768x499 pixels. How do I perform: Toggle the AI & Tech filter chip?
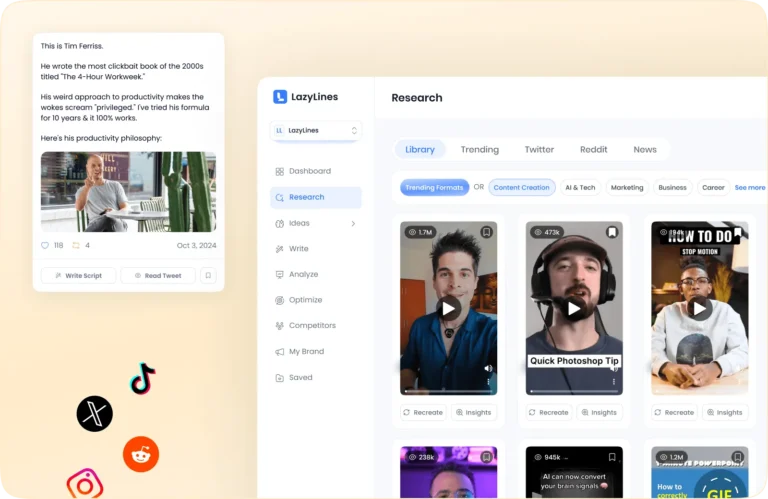pos(580,188)
